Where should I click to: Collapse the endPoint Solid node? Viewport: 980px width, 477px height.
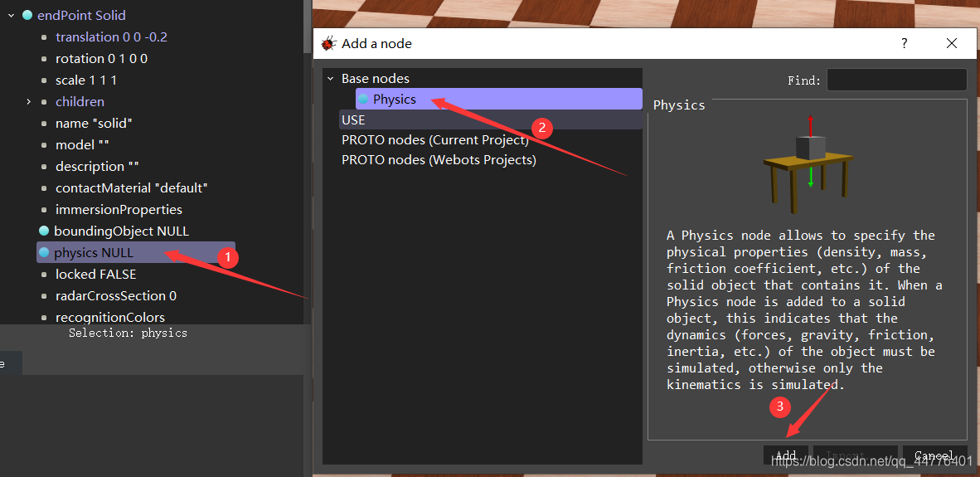pyautogui.click(x=11, y=15)
